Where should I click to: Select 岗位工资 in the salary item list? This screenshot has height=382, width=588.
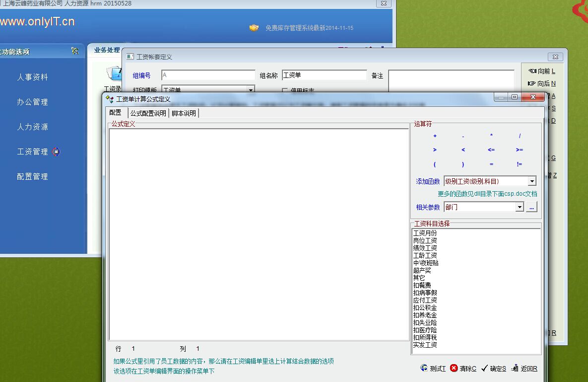[x=425, y=240]
